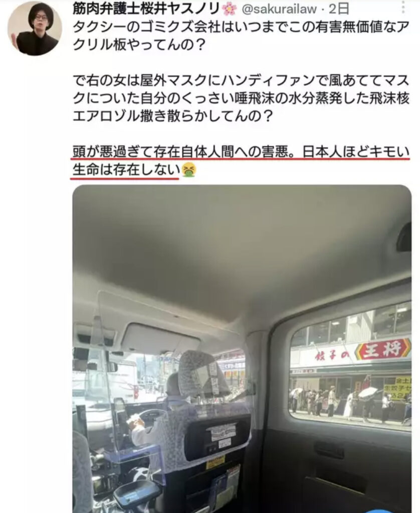
Task: Open the three-dot more options menu
Action: pyautogui.click(x=403, y=7)
